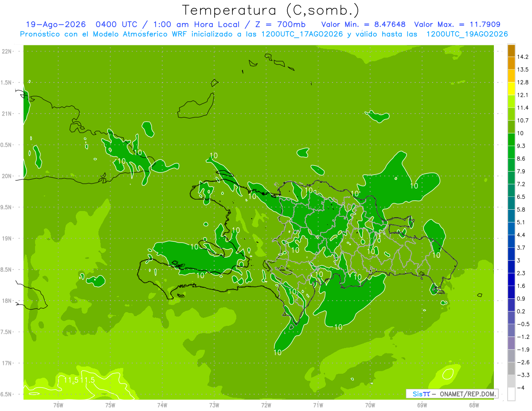Viewport: 532px width, 411px height.
Task: Click the "71W" longitude axis label
Action: point(318,405)
